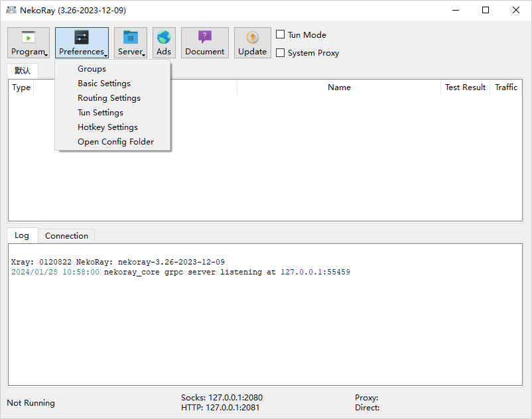Screen dimensions: 532x419
Task: Click the Xray: 0120822 log line
Action: pos(117,262)
